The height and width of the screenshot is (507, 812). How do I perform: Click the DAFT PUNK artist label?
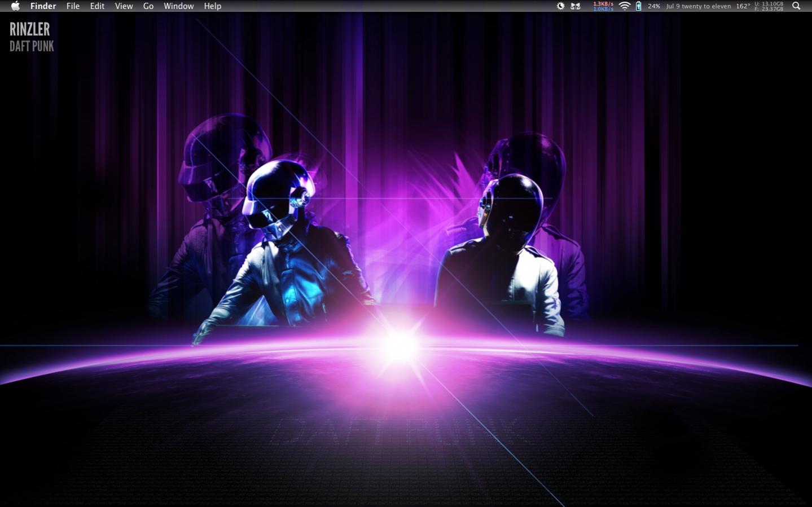32,46
